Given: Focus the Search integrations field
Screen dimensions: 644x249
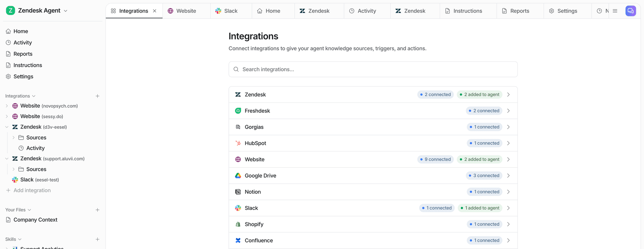Looking at the screenshot, I should [x=373, y=69].
